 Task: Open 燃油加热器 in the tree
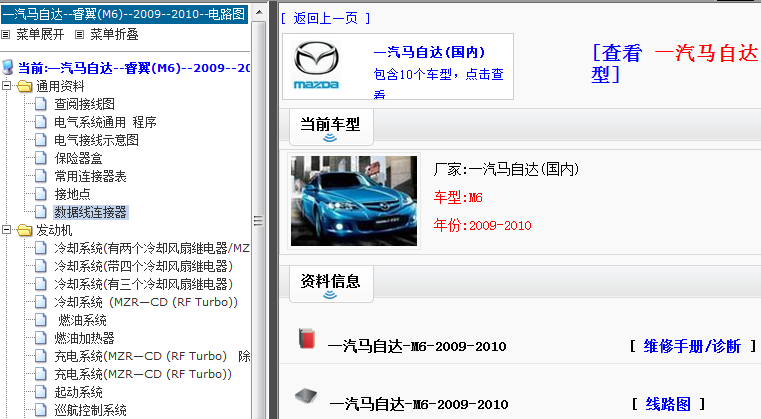pyautogui.click(x=84, y=338)
